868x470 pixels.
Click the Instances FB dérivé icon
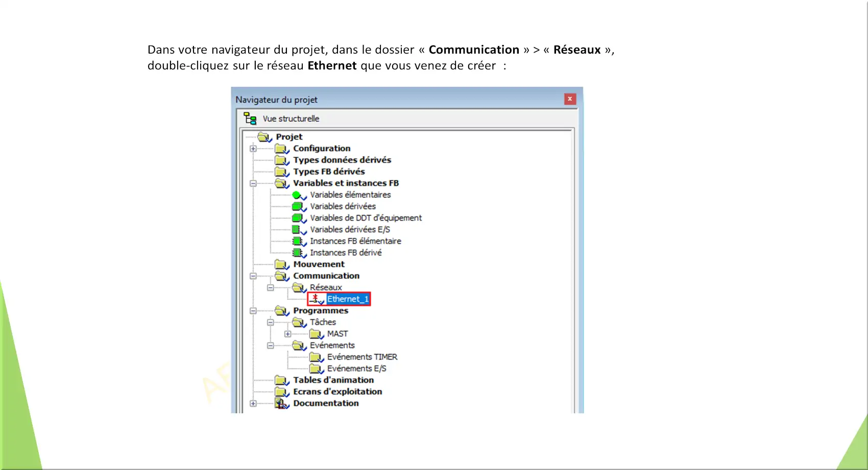(x=298, y=253)
